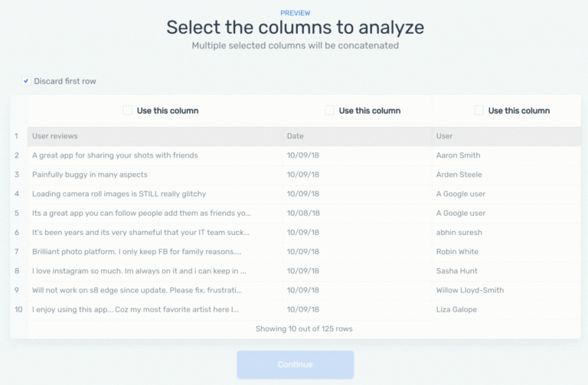Select the abhin suresh user cell
The width and height of the screenshot is (588, 385).
coord(461,232)
